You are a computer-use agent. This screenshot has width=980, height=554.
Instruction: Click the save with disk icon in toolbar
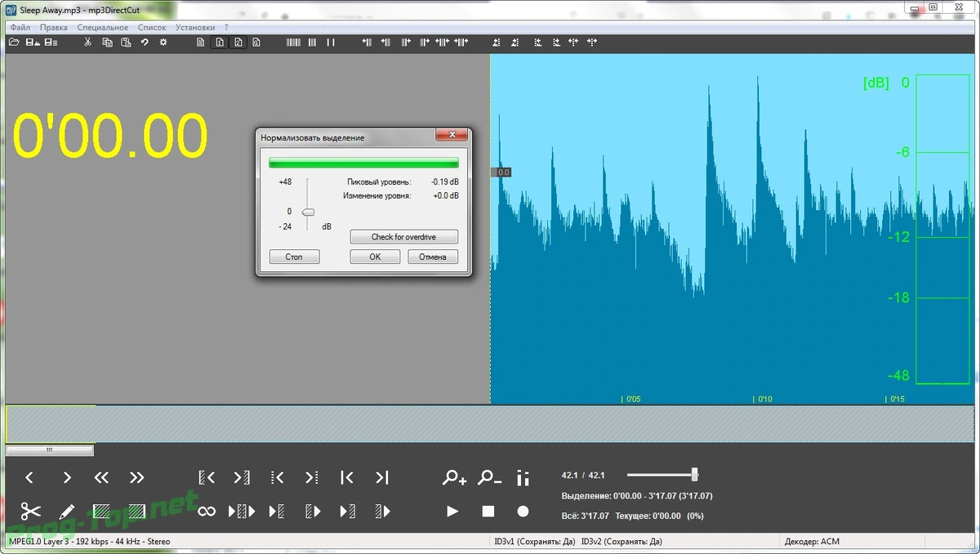coord(33,42)
